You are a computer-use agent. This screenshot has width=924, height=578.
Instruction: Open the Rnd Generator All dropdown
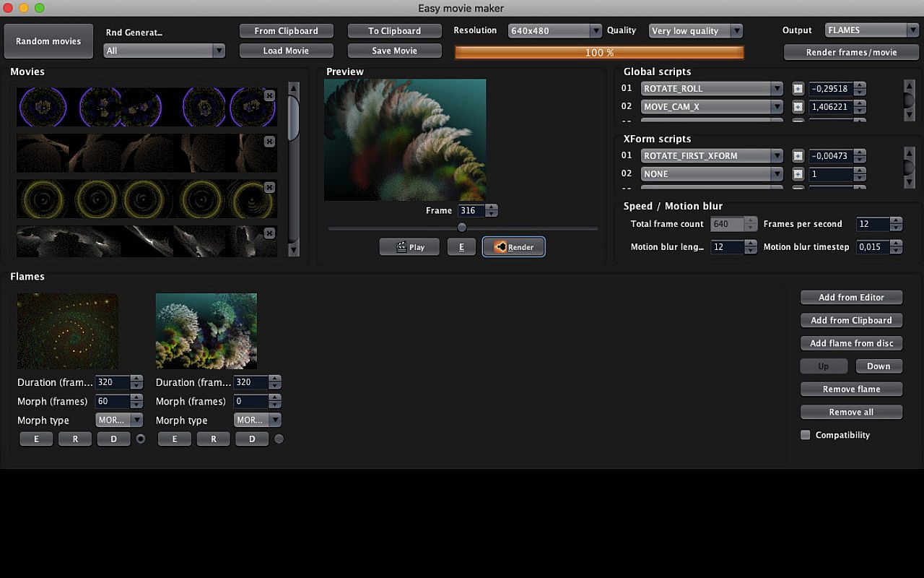point(164,51)
